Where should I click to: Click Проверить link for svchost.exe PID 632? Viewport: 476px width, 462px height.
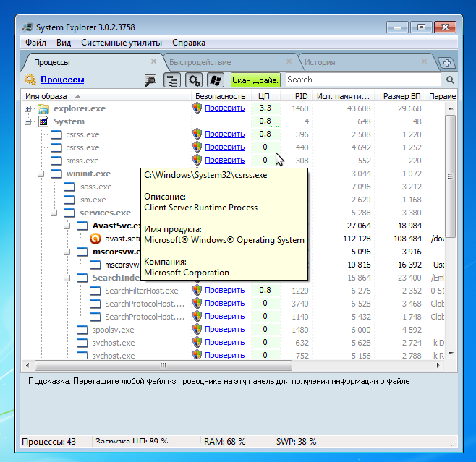click(x=225, y=343)
